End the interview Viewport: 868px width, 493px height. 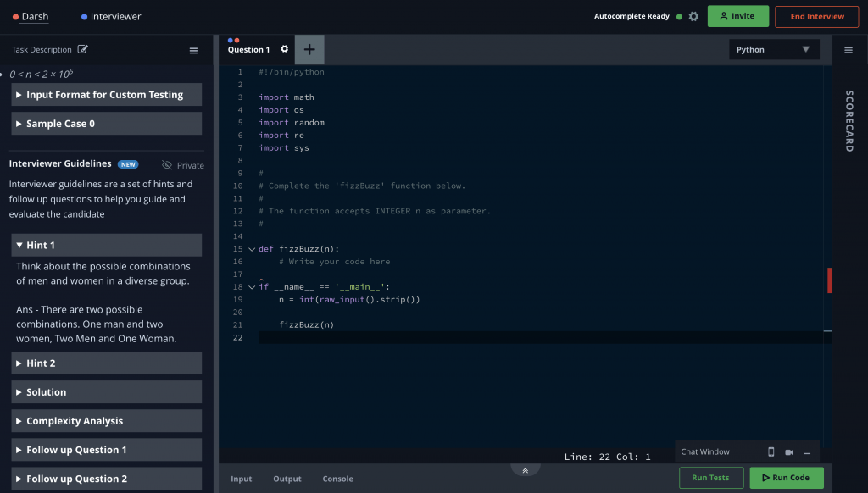pyautogui.click(x=816, y=15)
